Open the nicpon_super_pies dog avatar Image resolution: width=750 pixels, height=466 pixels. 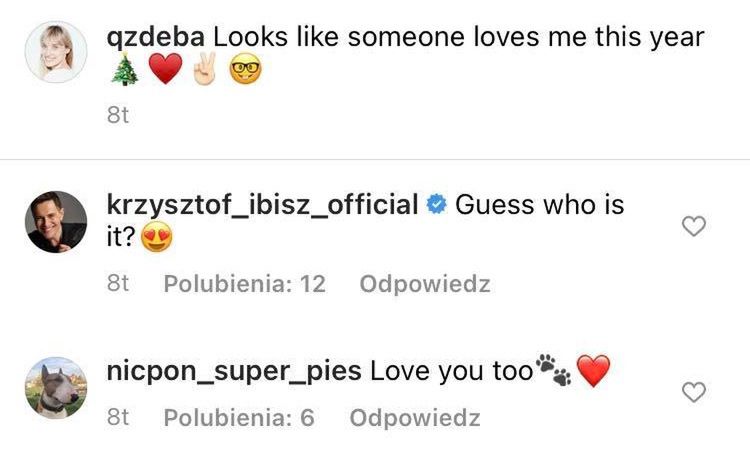[55, 388]
